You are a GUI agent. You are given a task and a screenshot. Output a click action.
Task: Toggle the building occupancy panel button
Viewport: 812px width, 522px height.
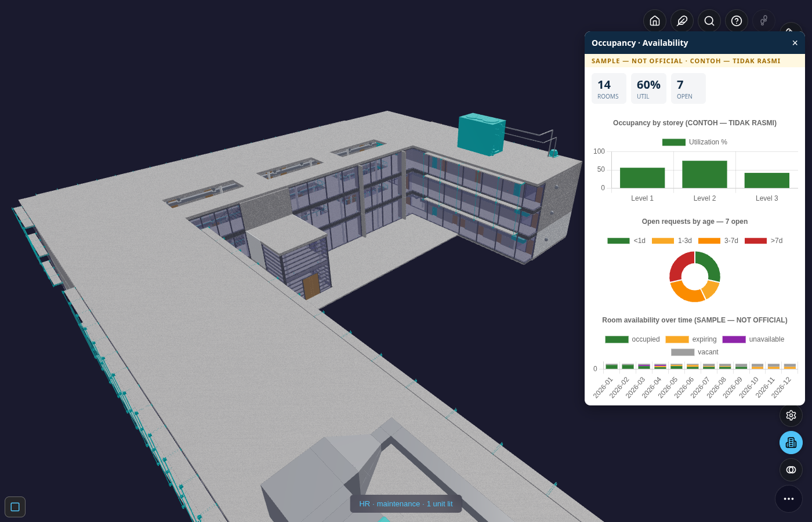click(791, 443)
